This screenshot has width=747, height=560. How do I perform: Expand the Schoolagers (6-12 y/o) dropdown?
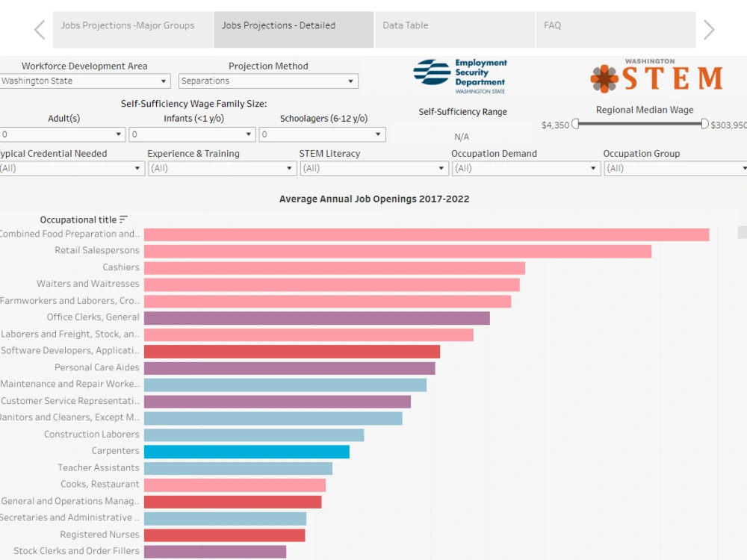pos(323,134)
